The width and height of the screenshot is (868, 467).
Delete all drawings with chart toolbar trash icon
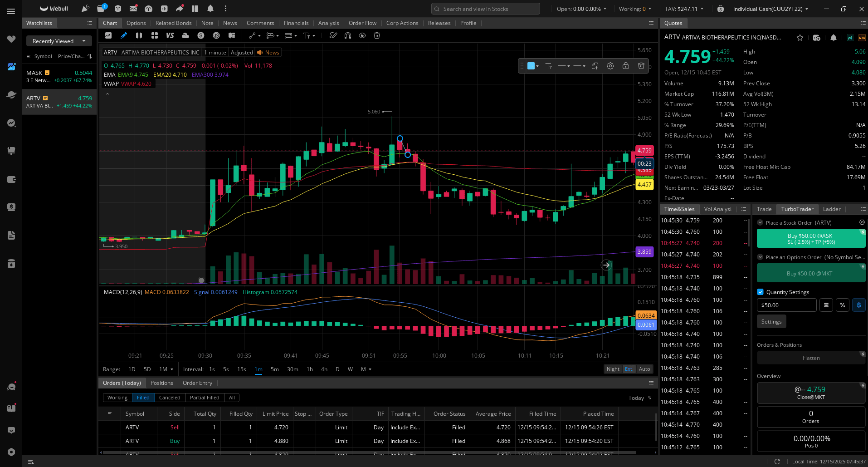pos(377,35)
